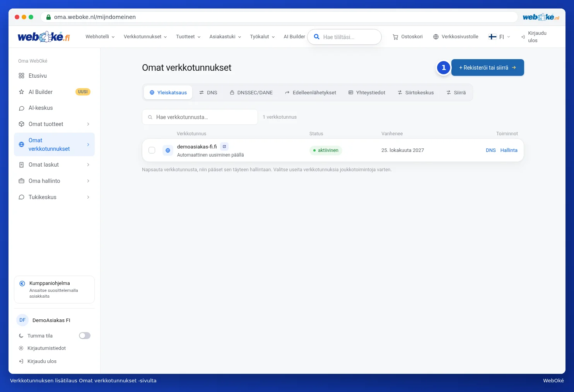Image resolution: width=574 pixels, height=392 pixels.
Task: Open AI-keskus in the sidebar
Action: click(54, 108)
